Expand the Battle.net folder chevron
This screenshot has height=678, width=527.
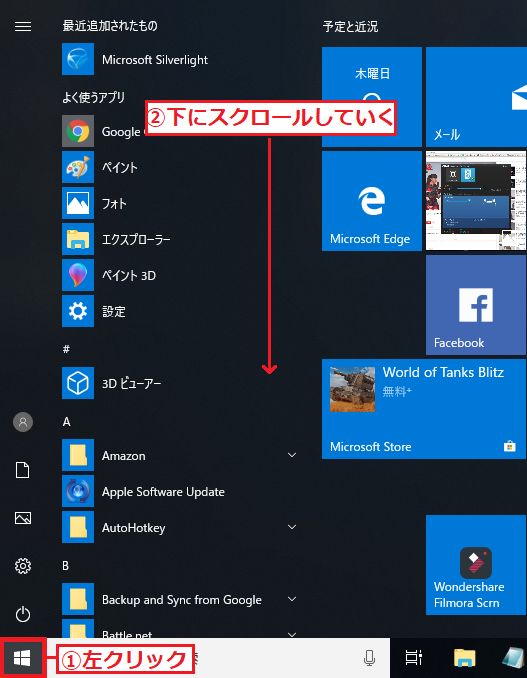click(292, 634)
